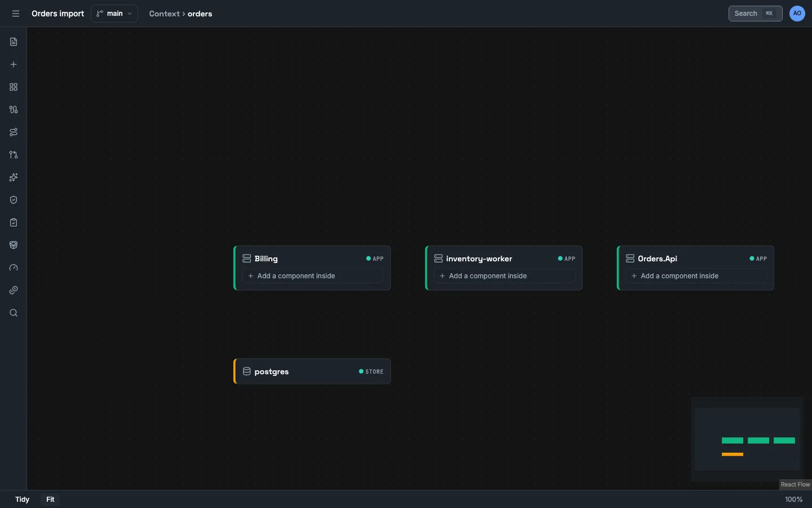This screenshot has height=508, width=812.
Task: Click the status dot on Orders.Api node
Action: coord(752,259)
